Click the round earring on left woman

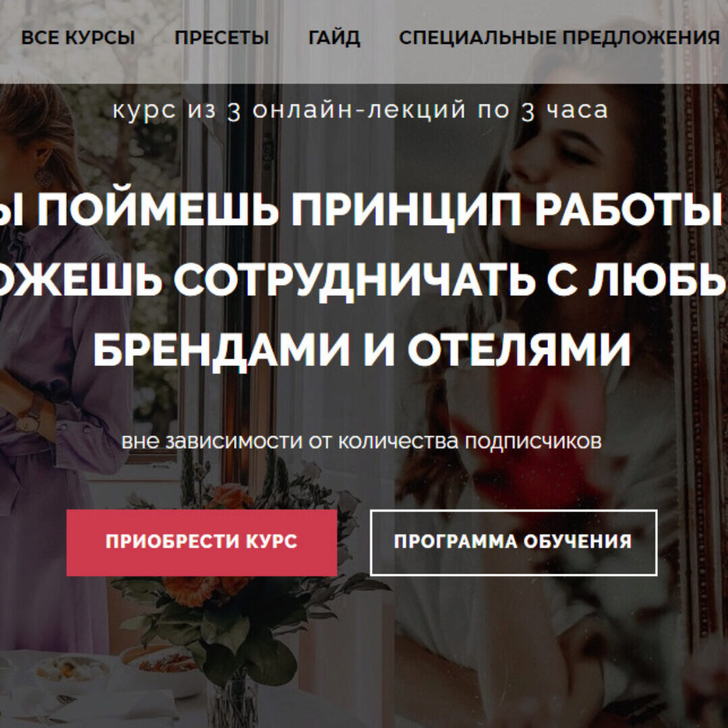[43, 177]
